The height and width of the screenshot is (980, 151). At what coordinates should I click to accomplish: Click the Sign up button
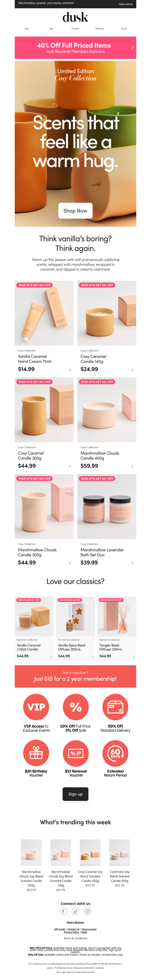click(x=75, y=794)
